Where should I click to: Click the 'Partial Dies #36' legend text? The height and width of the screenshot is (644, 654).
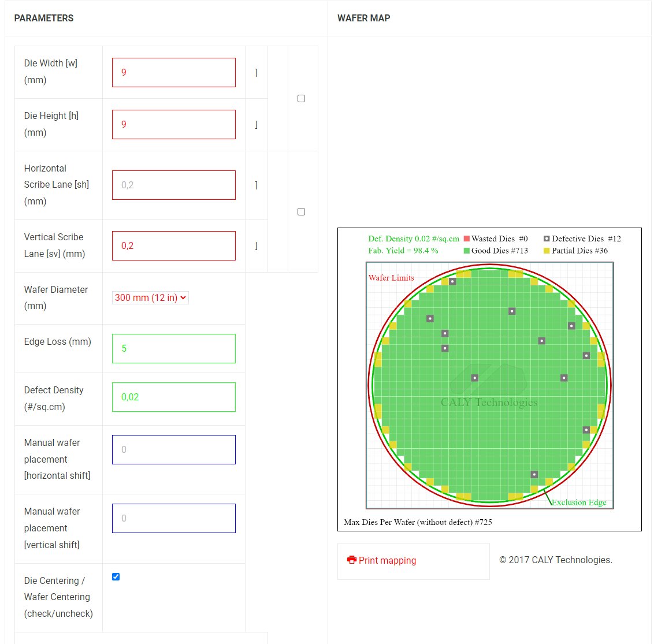point(579,251)
